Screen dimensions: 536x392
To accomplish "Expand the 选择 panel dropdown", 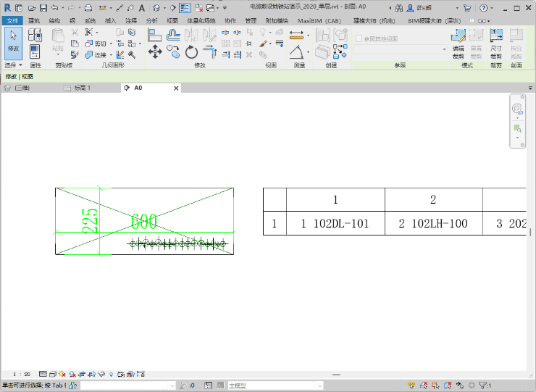I will click(14, 64).
